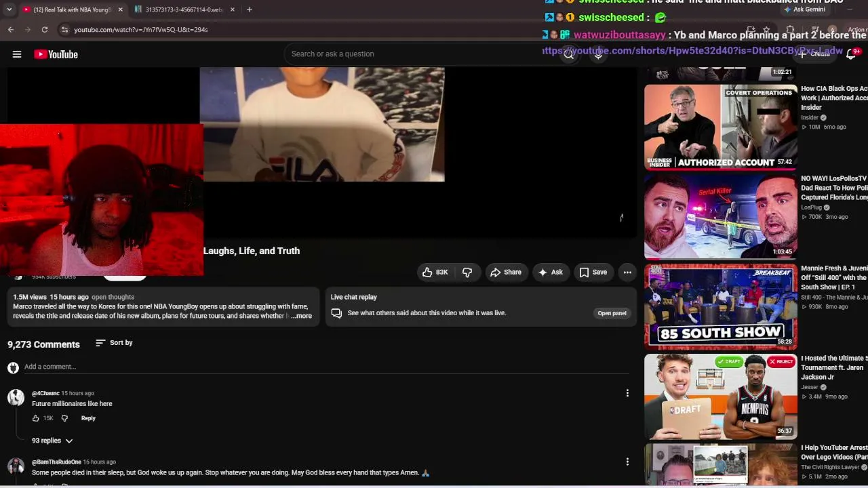The height and width of the screenshot is (488, 868).
Task: Reply to @4Chaunc's comment
Action: pos(88,418)
